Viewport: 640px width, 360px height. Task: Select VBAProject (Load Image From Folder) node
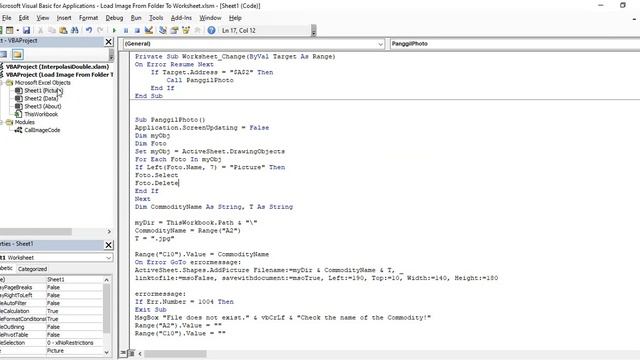60,75
